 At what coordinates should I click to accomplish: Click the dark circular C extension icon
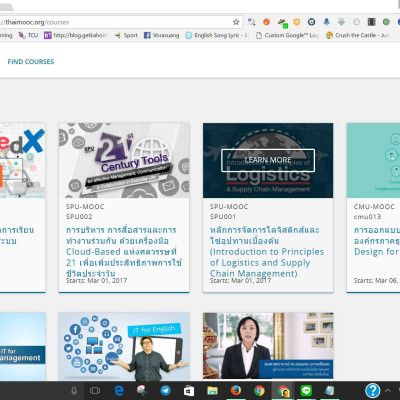tap(311, 22)
